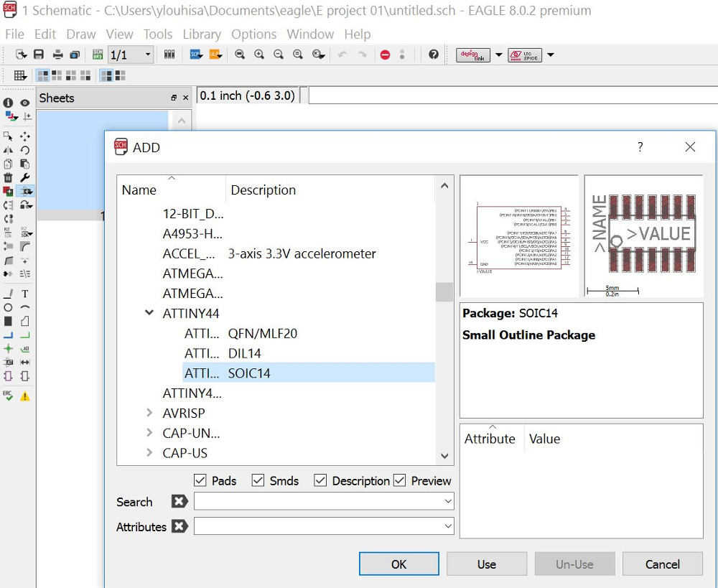Screen dimensions: 718x588
Task: Select the Delete trash tool
Action: tap(8, 177)
